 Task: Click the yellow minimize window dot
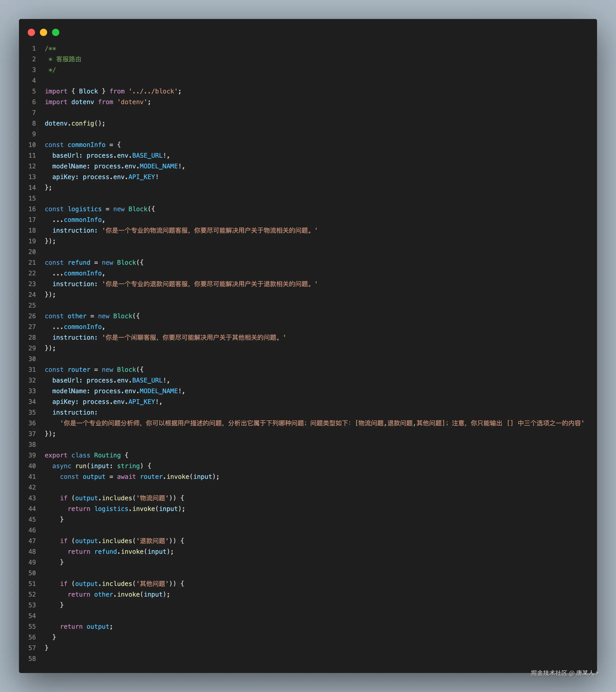(44, 33)
